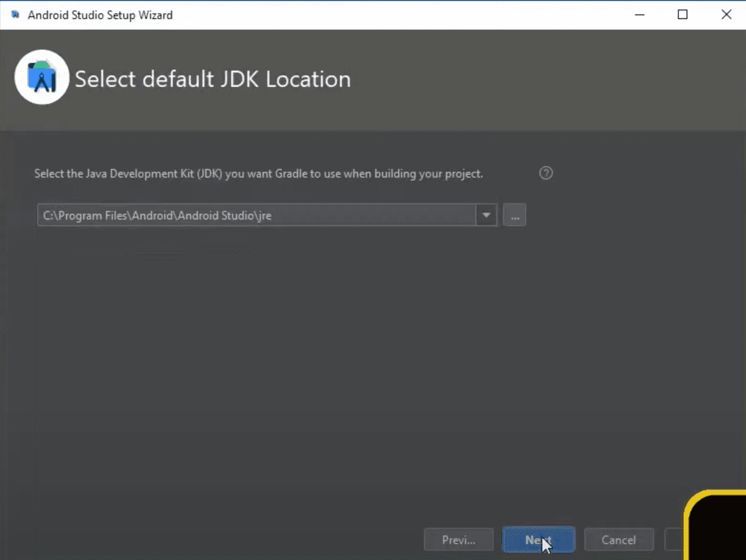Click the Android Studio Setup Wizard title text
Image resolution: width=746 pixels, height=560 pixels.
coord(100,15)
